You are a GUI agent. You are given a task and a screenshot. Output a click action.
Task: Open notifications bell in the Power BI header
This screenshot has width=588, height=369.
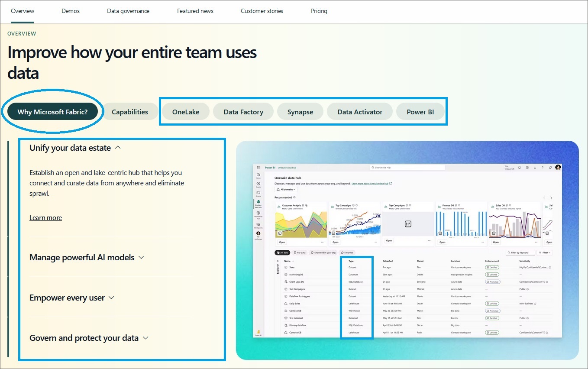(520, 168)
